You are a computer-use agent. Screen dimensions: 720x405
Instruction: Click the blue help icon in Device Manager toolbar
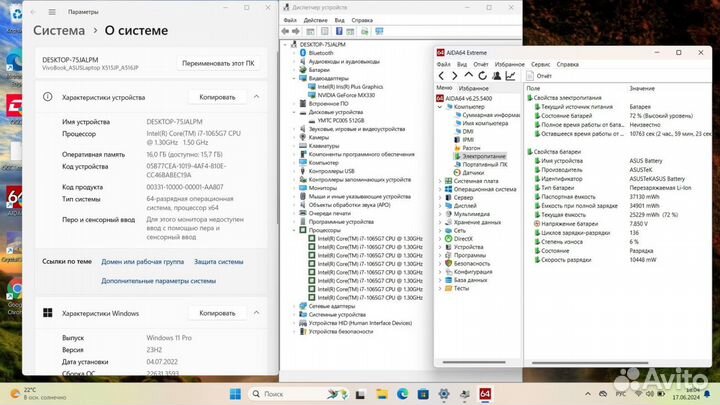click(x=339, y=31)
